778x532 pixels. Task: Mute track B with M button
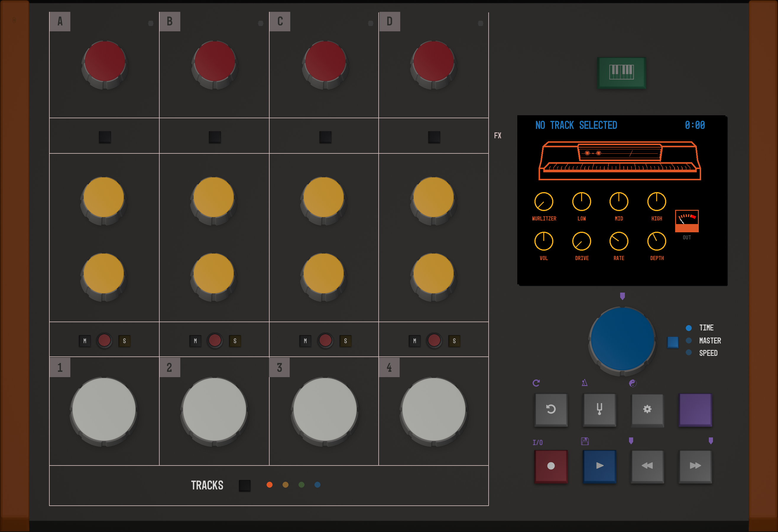(x=195, y=341)
